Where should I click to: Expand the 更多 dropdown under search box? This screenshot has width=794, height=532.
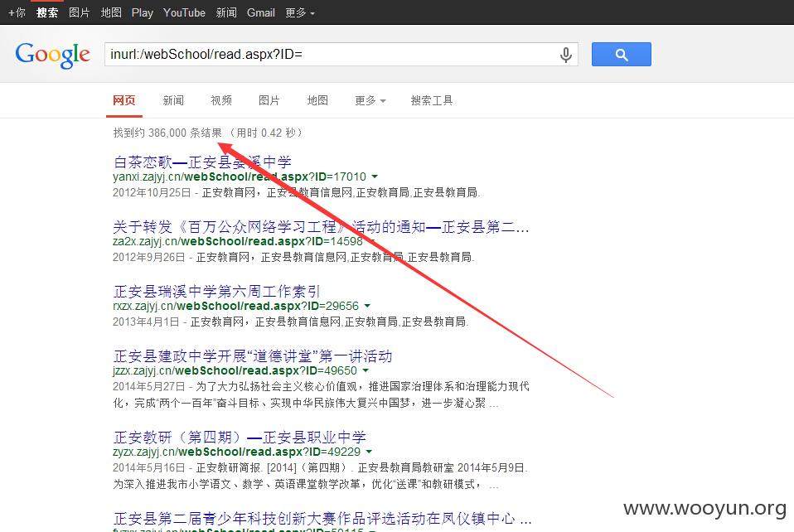[370, 100]
